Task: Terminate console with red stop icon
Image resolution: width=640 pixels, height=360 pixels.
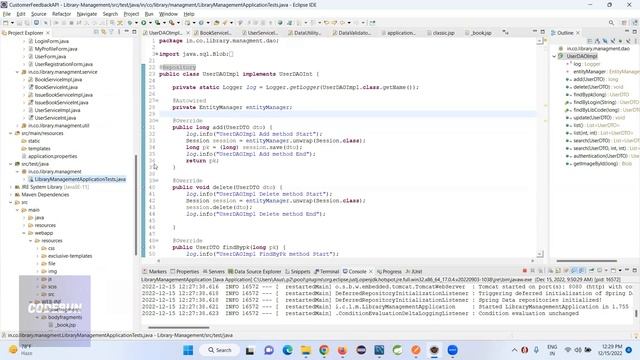Action: click(524, 271)
